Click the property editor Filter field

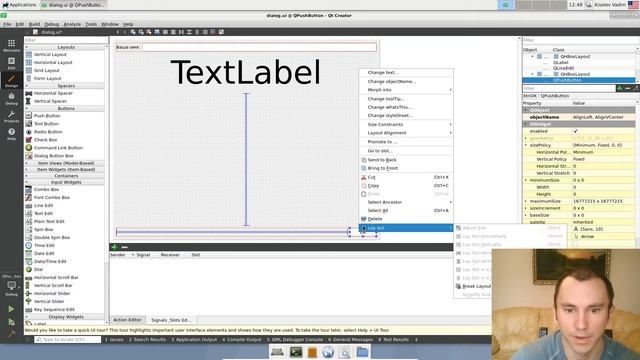coord(569,88)
